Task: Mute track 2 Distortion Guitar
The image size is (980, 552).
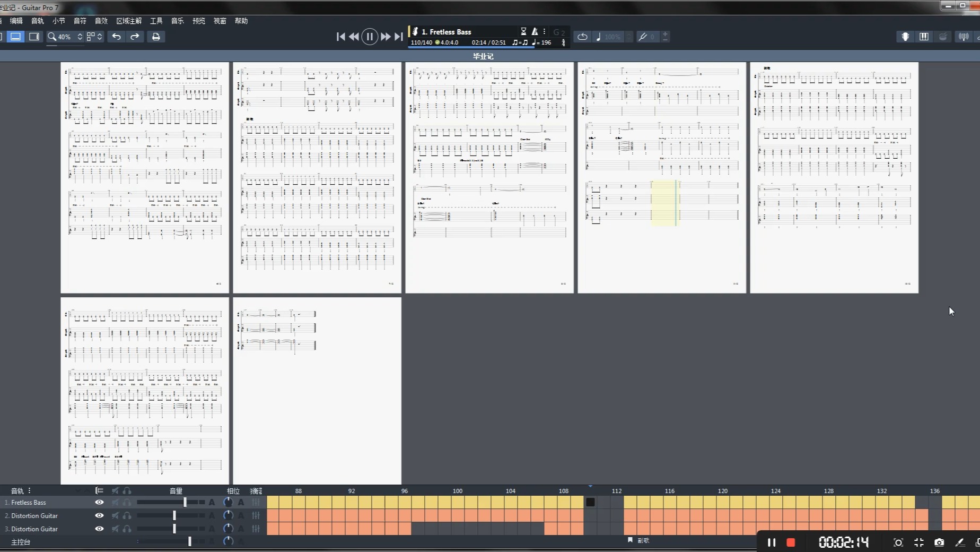Action: pos(115,515)
